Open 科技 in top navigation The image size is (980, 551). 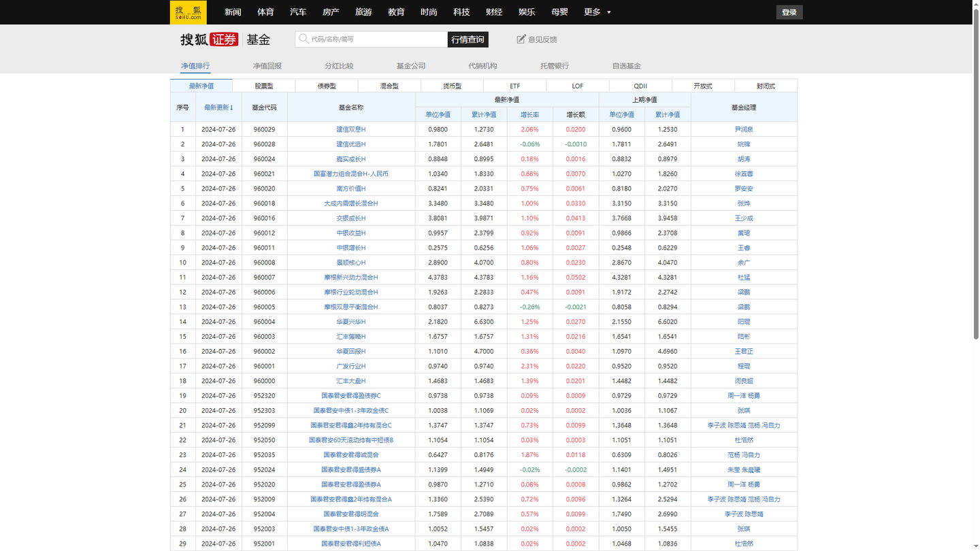pos(461,12)
